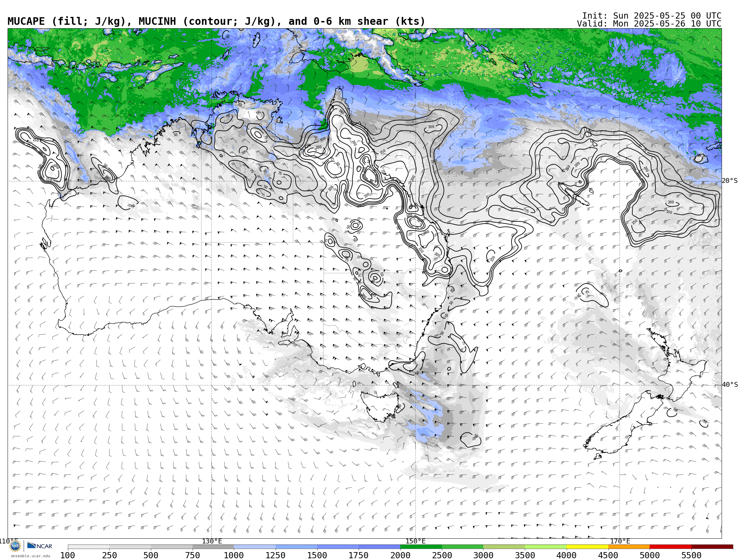Click the 1500 colorbar tick label
The height and width of the screenshot is (560, 744).
click(x=317, y=555)
